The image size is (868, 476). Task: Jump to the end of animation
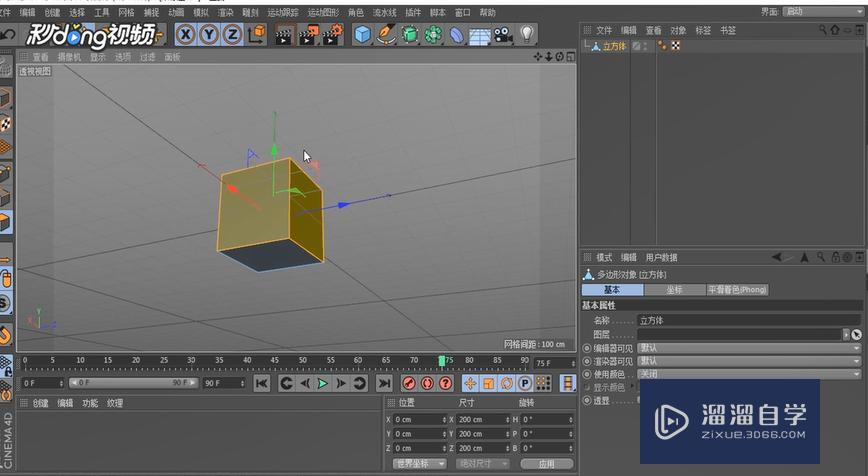384,383
